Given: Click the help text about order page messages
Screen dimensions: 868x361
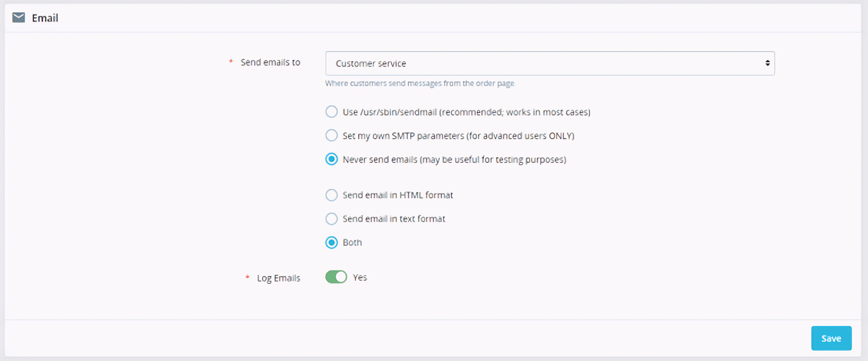Looking at the screenshot, I should tap(420, 83).
